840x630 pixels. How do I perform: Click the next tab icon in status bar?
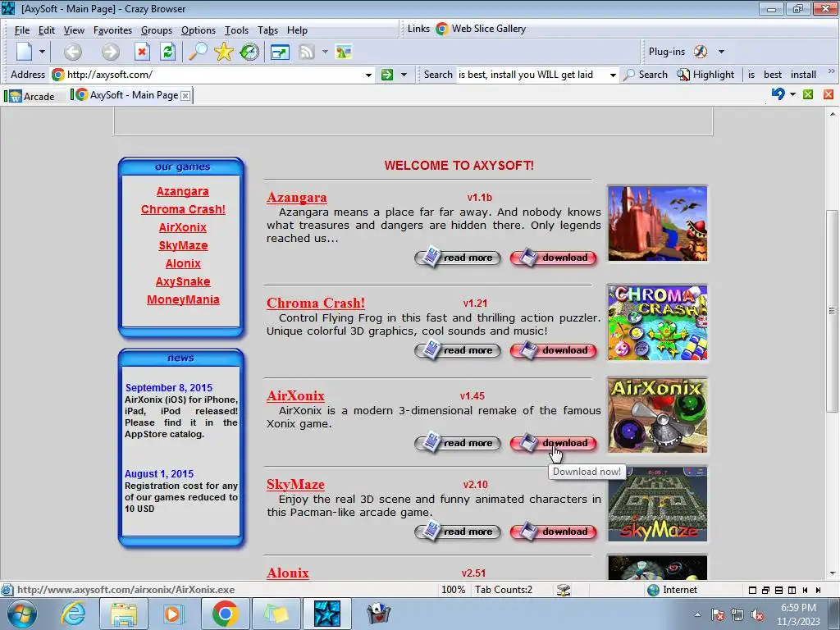(x=818, y=590)
